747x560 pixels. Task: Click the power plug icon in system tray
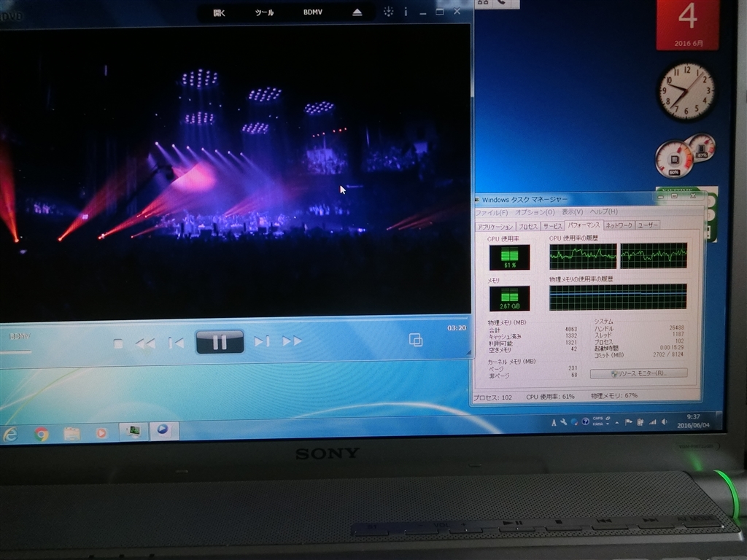click(640, 422)
